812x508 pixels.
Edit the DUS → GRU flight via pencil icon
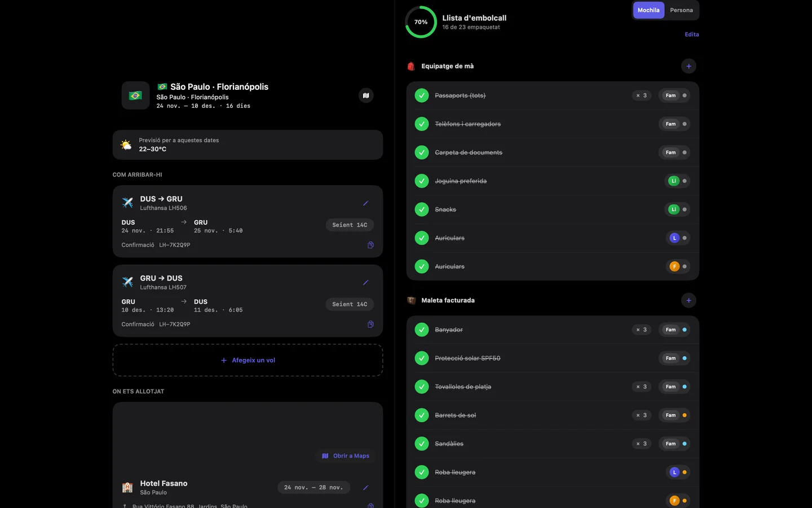[x=365, y=203]
